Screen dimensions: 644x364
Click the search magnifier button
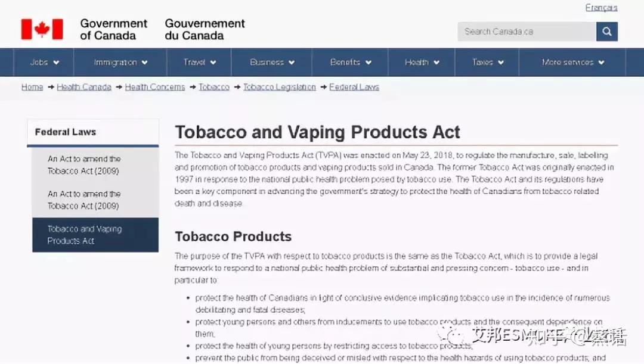click(606, 32)
